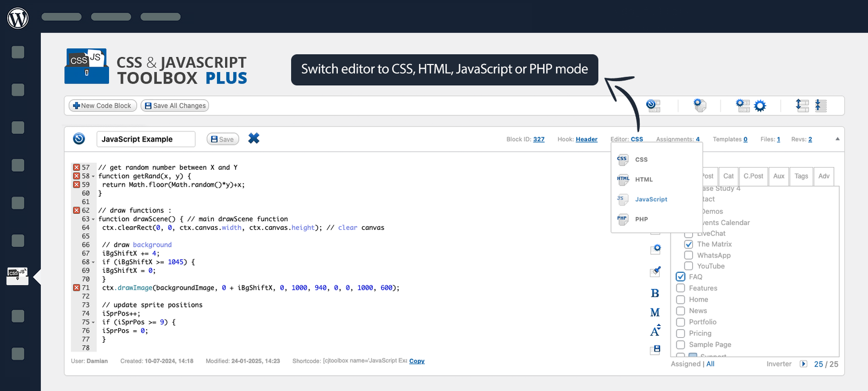Select HTML in editor language menu
The height and width of the screenshot is (391, 868).
(644, 180)
